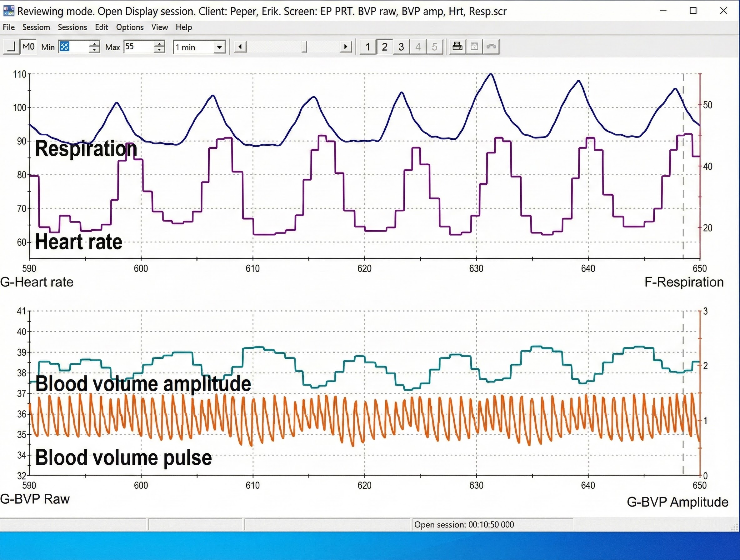
Task: Select screen page 2 button
Action: tap(384, 47)
